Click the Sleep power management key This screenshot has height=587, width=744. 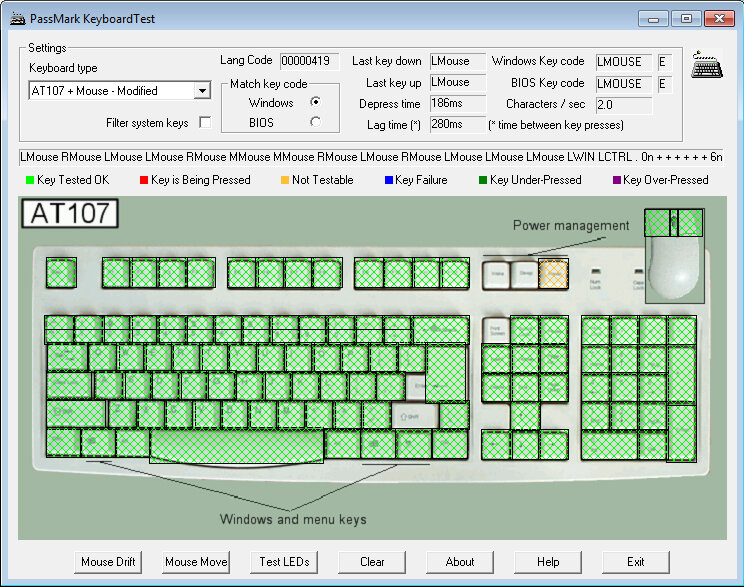pyautogui.click(x=525, y=274)
